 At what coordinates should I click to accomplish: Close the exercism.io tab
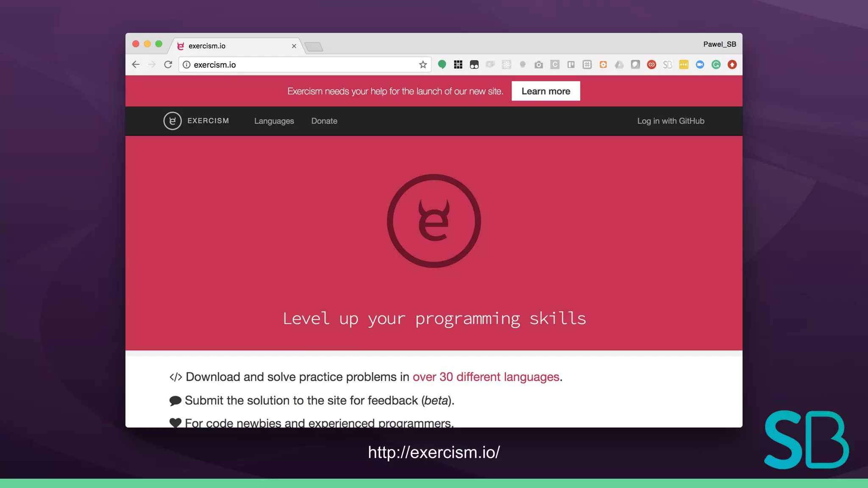pos(294,46)
